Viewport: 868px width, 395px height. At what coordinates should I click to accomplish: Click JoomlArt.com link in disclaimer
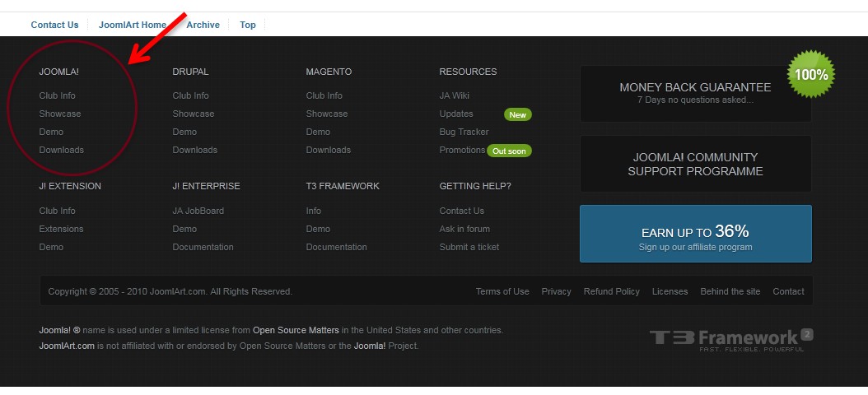tap(67, 346)
